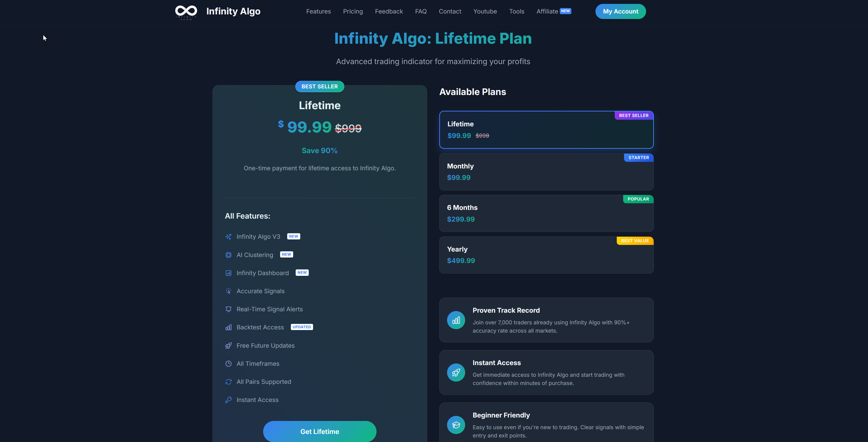Click the My Account button
This screenshot has height=442, width=868.
pyautogui.click(x=620, y=11)
